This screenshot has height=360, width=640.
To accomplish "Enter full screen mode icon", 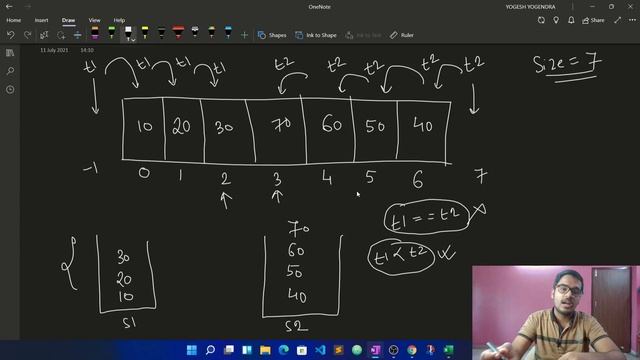I will click(618, 20).
